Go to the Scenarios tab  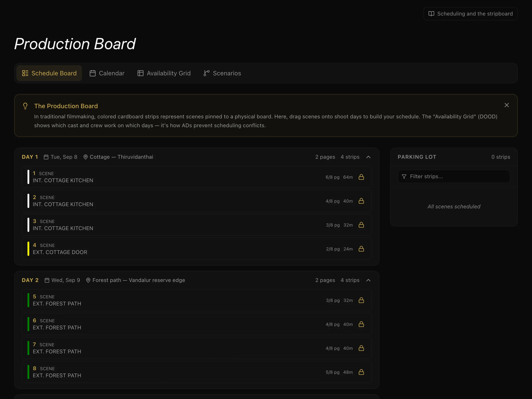(222, 73)
